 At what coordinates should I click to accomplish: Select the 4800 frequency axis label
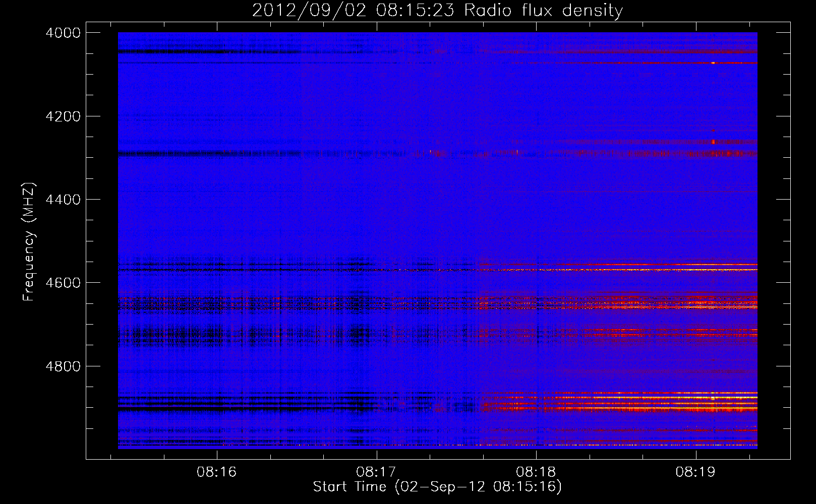tap(63, 366)
